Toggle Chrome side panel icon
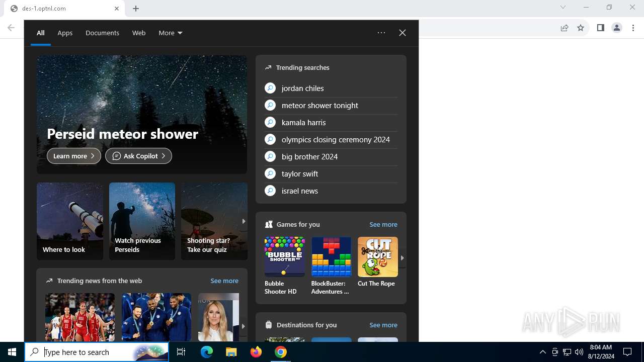Screen dimensions: 644x362 coord(600,28)
